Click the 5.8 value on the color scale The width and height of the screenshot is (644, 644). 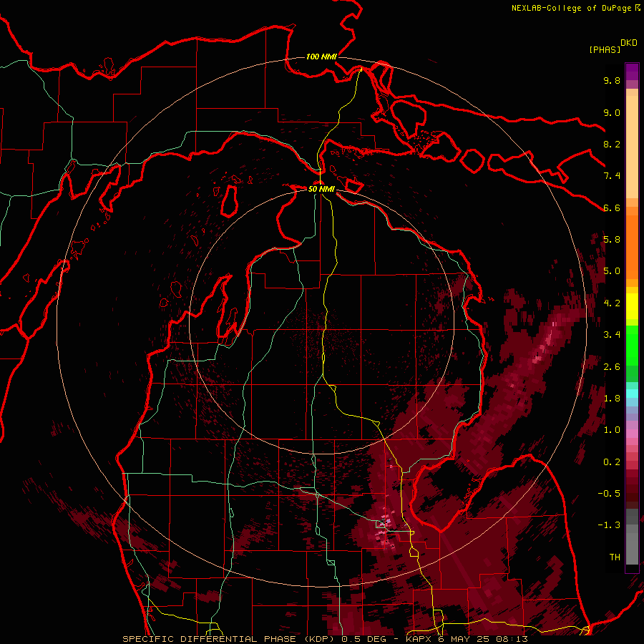(x=612, y=239)
